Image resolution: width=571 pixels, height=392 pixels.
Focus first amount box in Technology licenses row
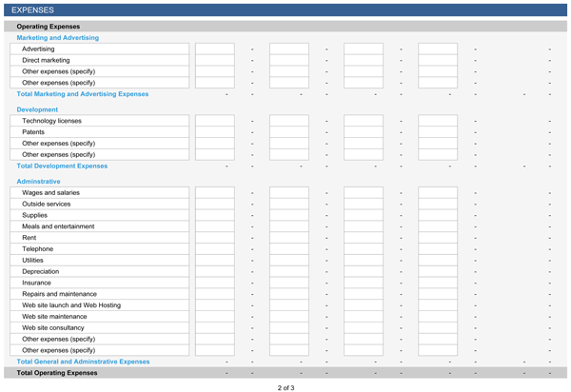[x=215, y=121]
